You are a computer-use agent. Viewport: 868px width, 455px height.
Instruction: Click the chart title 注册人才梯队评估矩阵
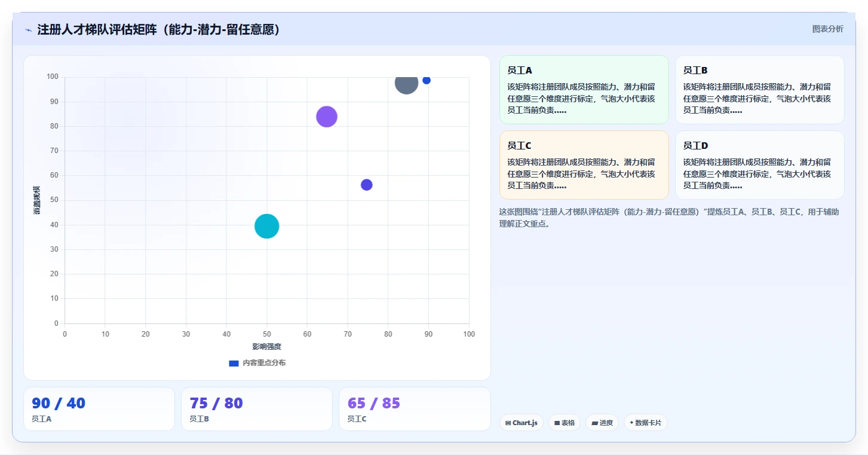pyautogui.click(x=158, y=29)
